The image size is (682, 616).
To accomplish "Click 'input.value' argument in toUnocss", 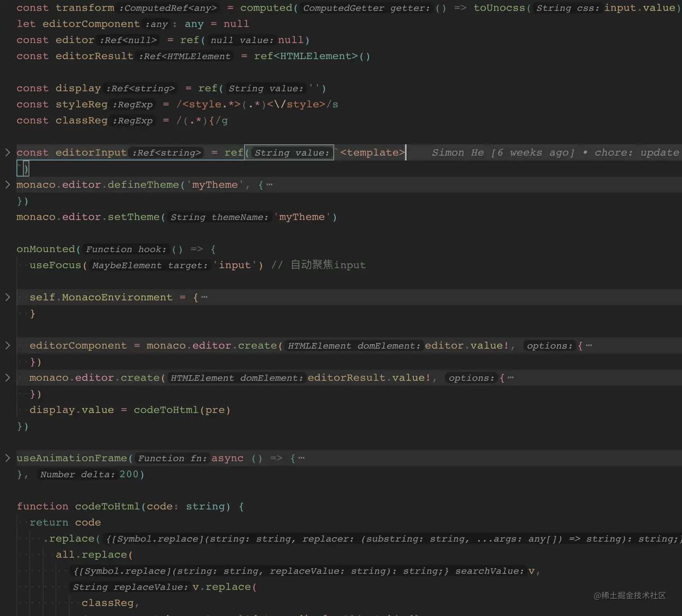I will [x=640, y=8].
